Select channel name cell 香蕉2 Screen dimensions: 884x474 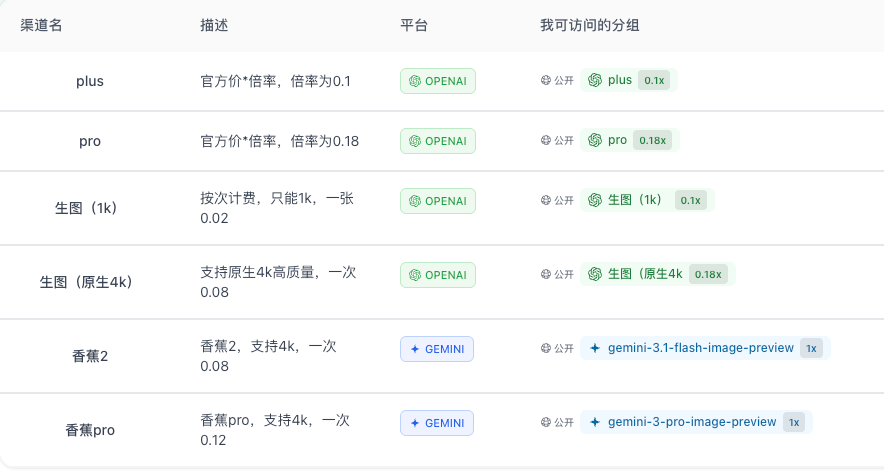tap(90, 356)
